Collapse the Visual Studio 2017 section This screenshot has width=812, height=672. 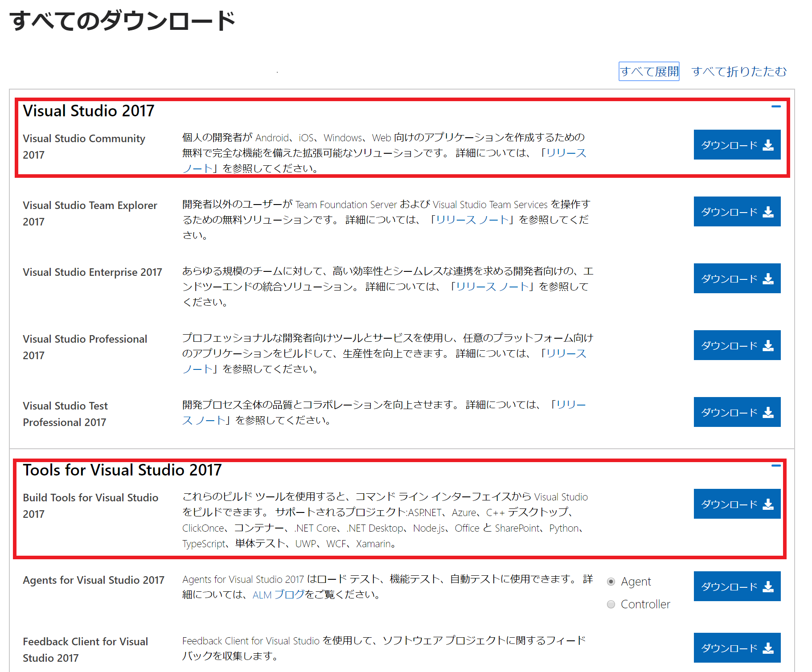point(775,107)
